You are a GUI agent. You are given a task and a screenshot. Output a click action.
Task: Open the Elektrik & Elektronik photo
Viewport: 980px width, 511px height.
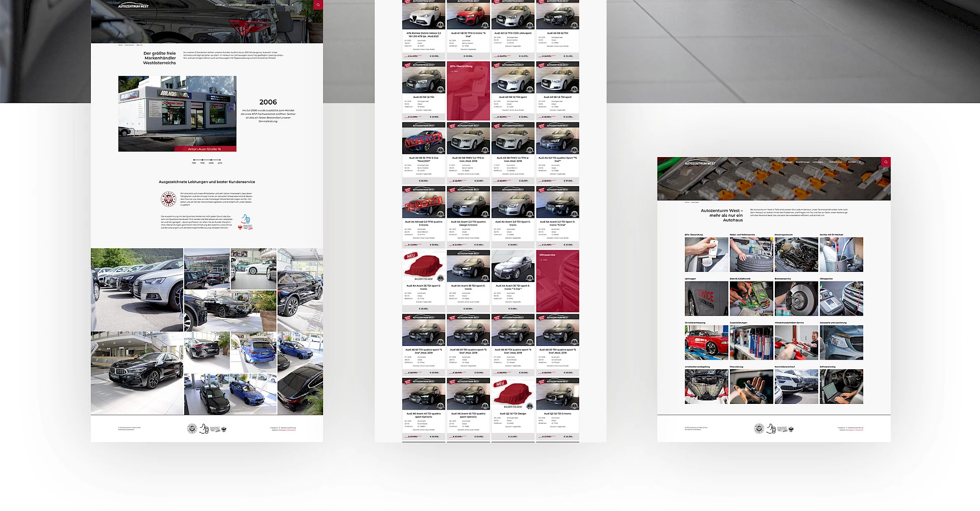pyautogui.click(x=751, y=298)
